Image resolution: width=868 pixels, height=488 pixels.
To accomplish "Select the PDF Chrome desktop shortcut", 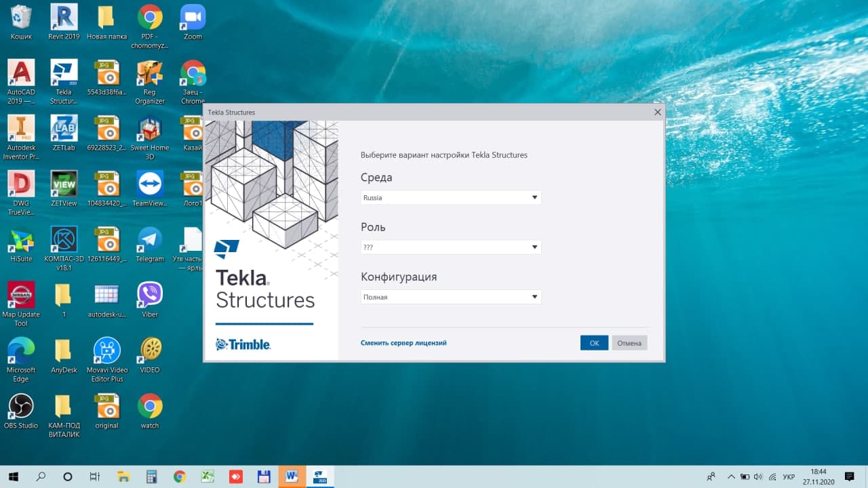I will point(150,27).
